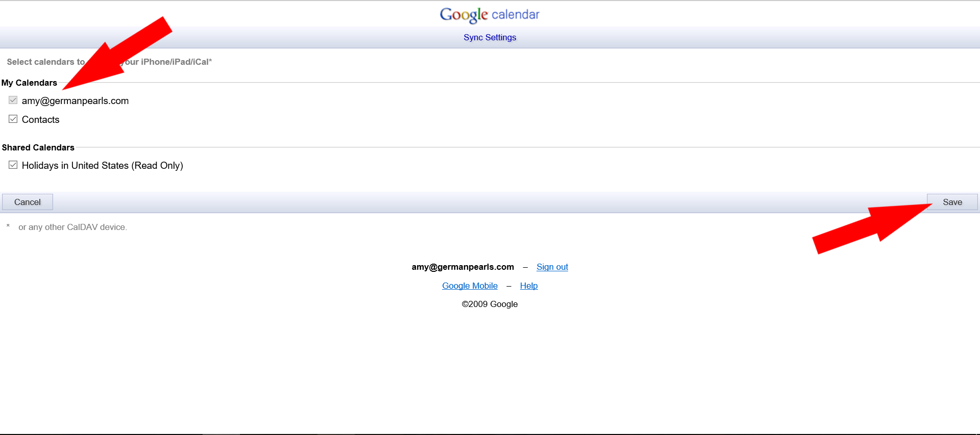Click the Google calendar logo
This screenshot has width=980, height=435.
[x=489, y=15]
